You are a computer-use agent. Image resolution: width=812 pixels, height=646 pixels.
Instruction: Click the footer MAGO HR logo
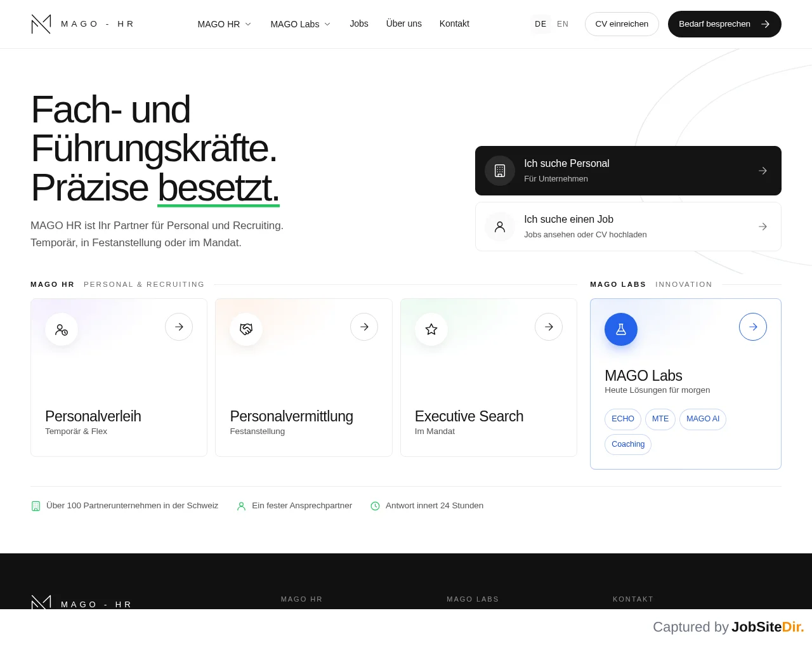(81, 602)
